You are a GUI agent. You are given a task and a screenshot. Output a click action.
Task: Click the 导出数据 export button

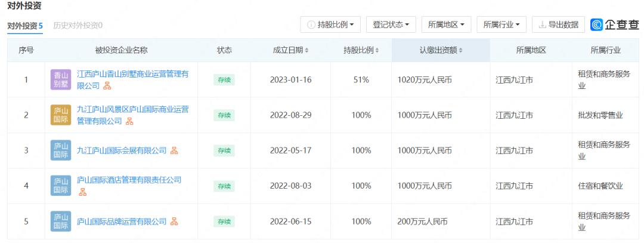coord(558,24)
